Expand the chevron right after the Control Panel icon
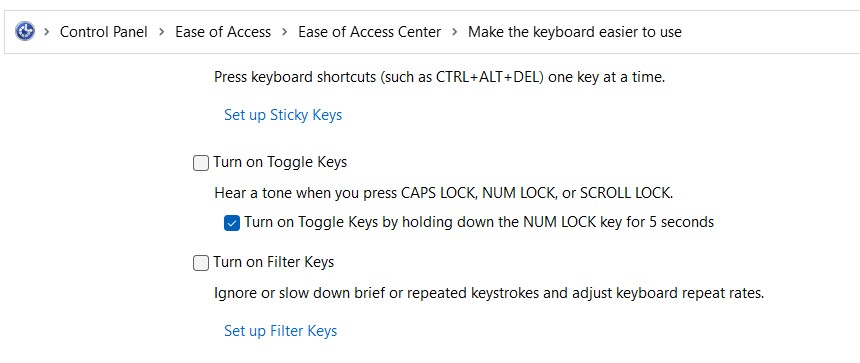 pyautogui.click(x=47, y=32)
